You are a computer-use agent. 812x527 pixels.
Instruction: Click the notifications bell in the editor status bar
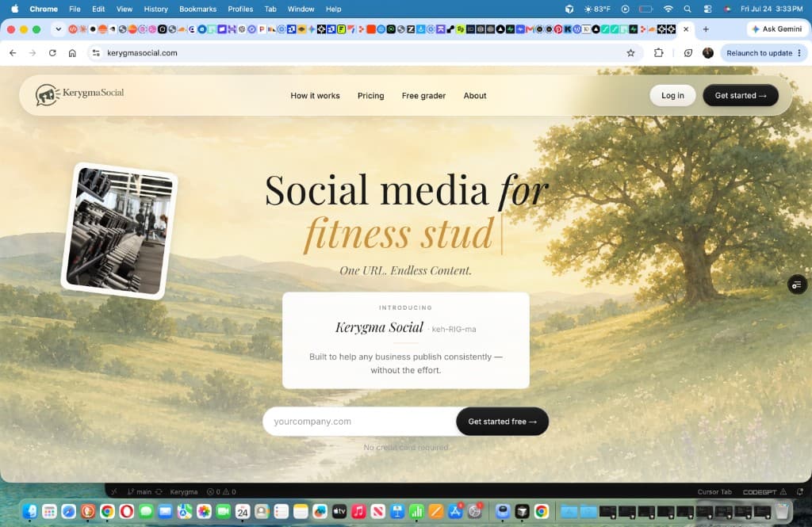(x=800, y=492)
